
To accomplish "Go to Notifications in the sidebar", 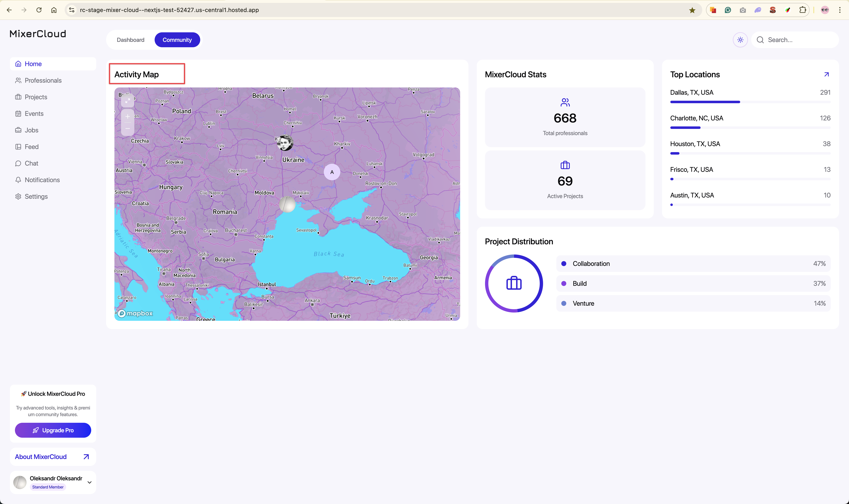I will (x=42, y=180).
